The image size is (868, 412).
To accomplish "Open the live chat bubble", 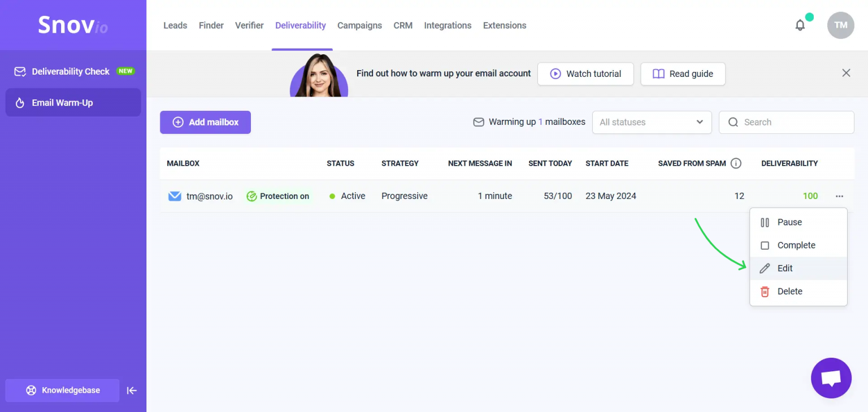I will [x=831, y=378].
